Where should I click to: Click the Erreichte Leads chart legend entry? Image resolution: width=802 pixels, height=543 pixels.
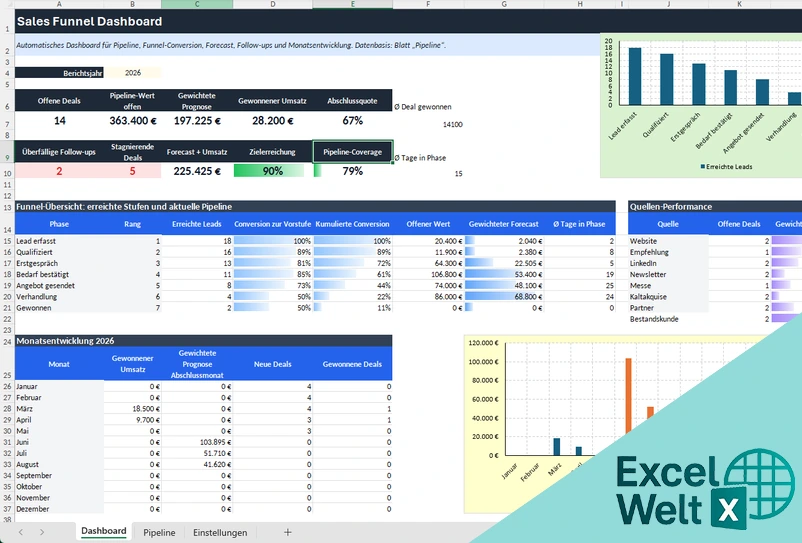[x=726, y=167]
